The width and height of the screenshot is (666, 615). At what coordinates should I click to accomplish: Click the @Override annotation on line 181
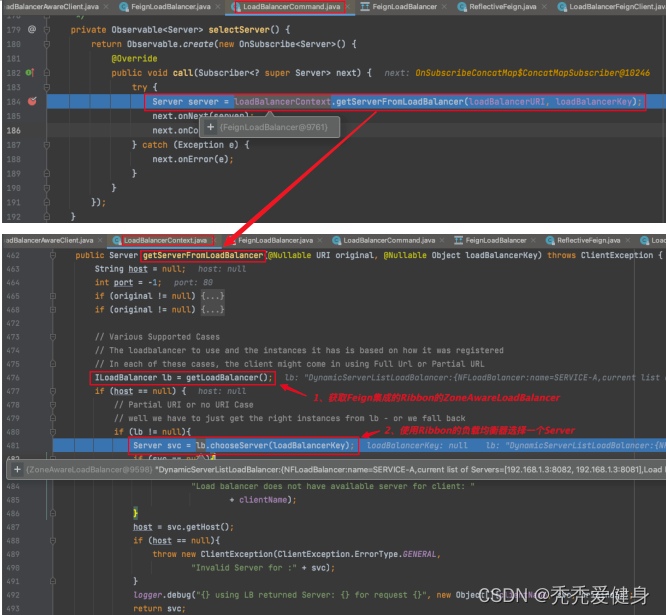point(134,59)
